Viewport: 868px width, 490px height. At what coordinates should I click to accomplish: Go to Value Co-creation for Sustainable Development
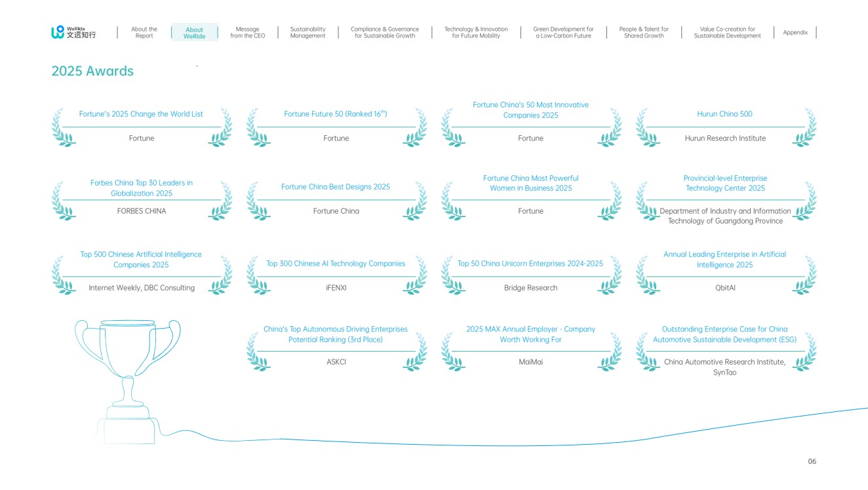coord(727,33)
